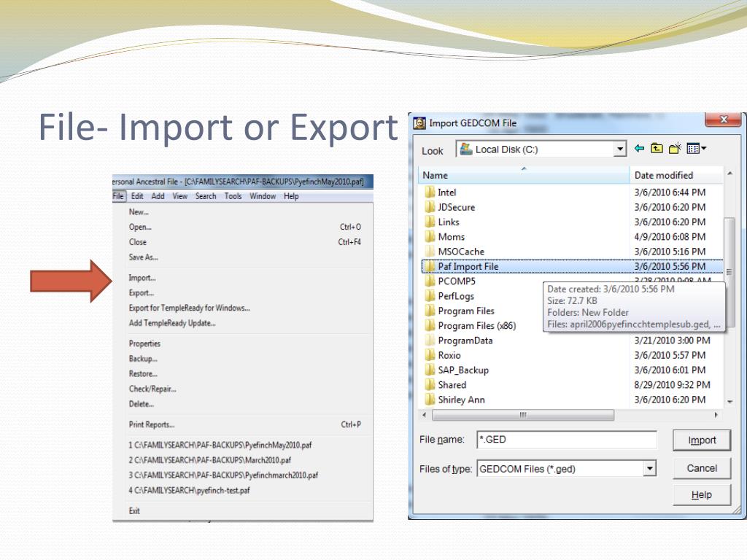Image resolution: width=747 pixels, height=560 pixels.
Task: Sort the file list by Name column
Action: [524, 175]
